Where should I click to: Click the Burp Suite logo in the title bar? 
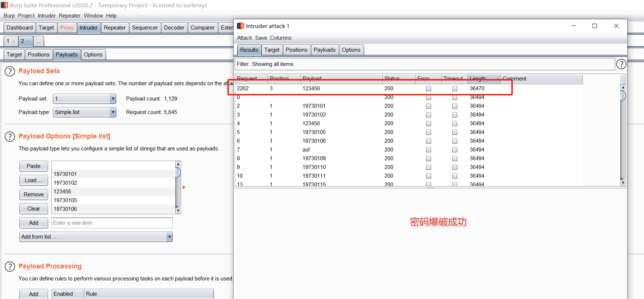pos(4,5)
